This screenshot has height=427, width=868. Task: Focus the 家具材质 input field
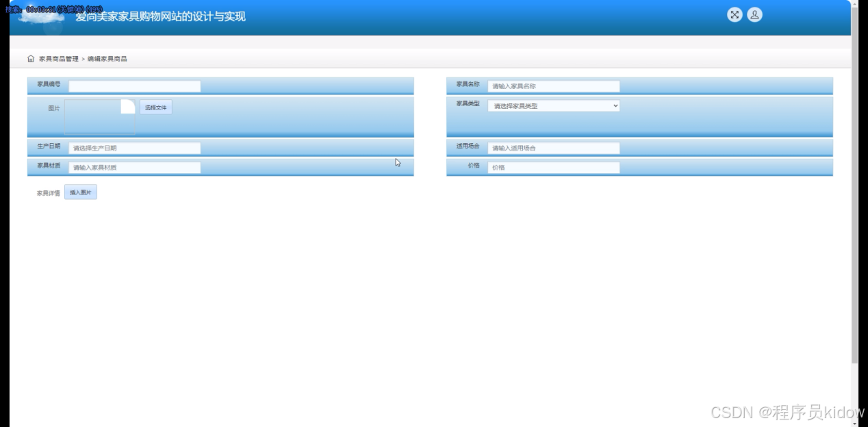coord(134,168)
